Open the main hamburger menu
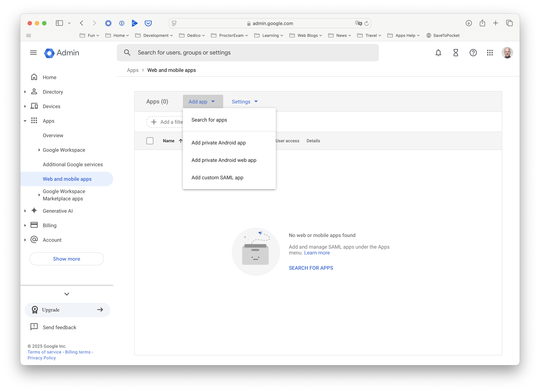The width and height of the screenshot is (540, 392). click(33, 53)
